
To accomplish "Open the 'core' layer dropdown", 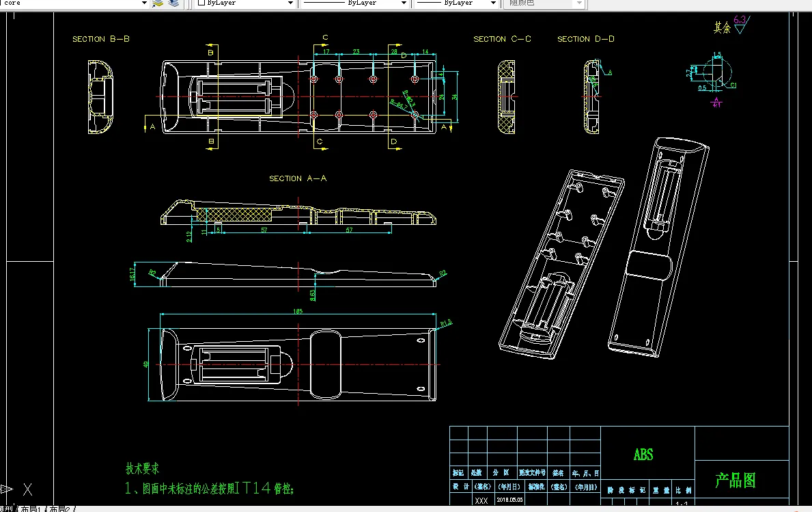I will pos(145,3).
